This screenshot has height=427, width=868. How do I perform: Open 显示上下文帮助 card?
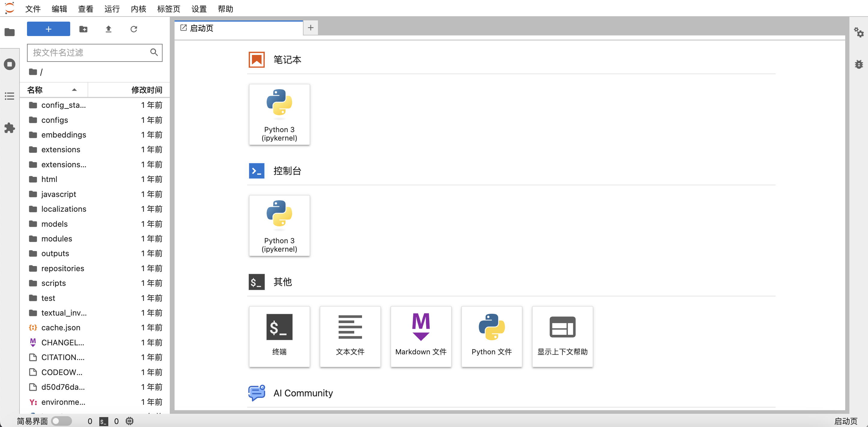point(562,337)
